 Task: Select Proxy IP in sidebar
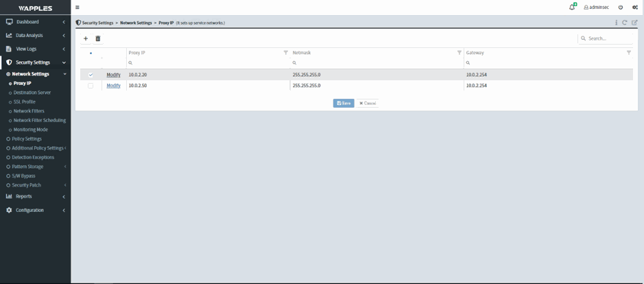[22, 84]
